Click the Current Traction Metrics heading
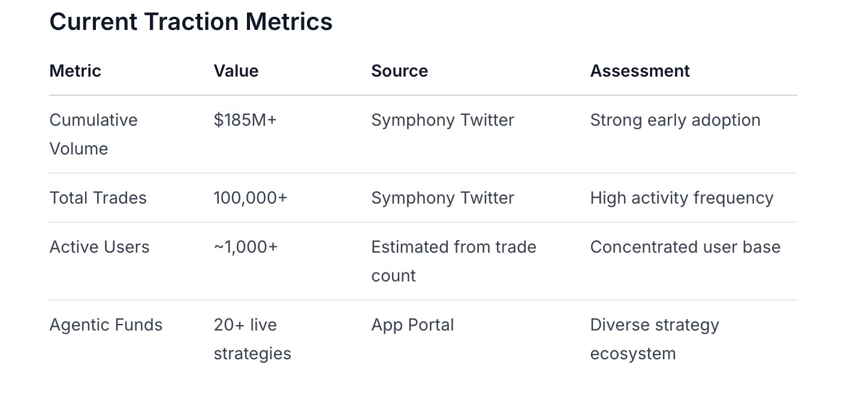Screen dimensions: 868x394 [191, 22]
